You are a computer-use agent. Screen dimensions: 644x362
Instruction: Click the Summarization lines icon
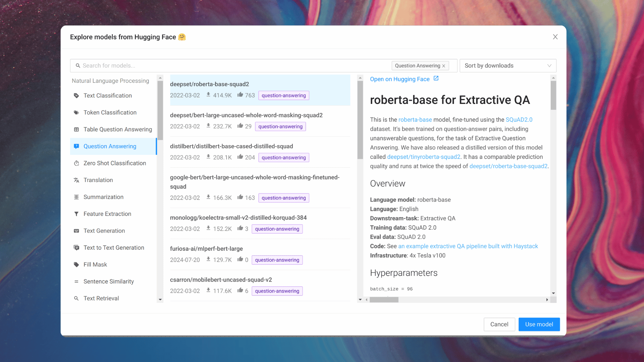76,197
